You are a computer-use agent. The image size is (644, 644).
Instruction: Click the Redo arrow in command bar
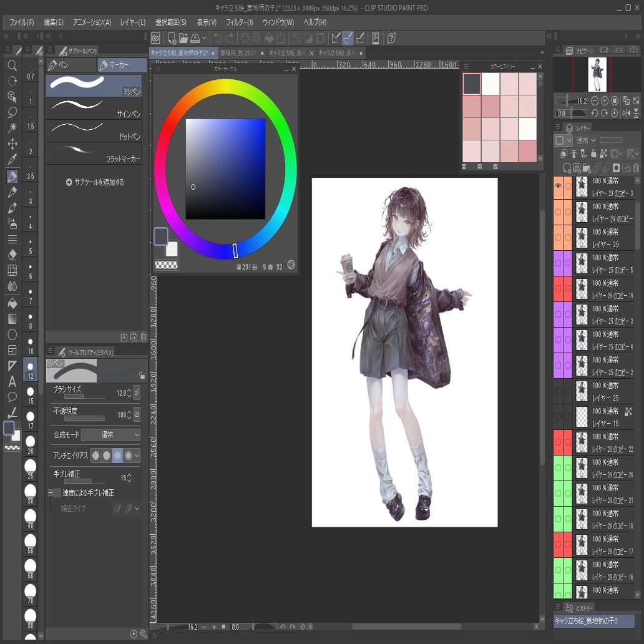(x=230, y=38)
